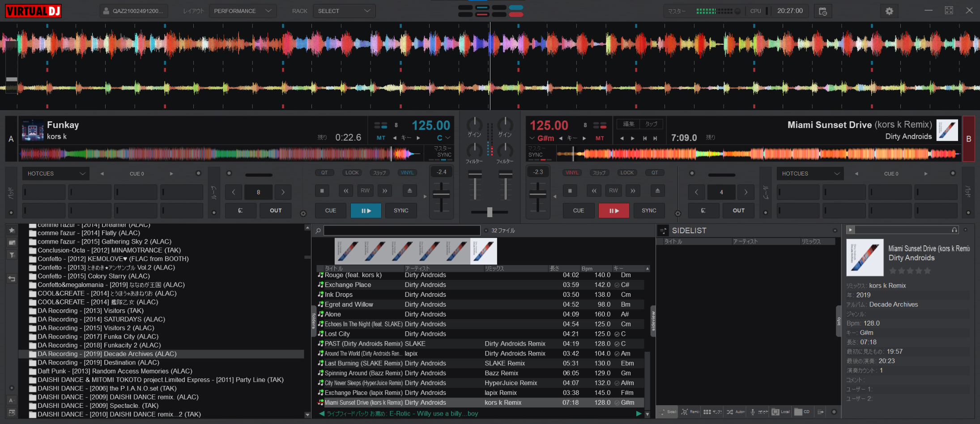Click SYNC button on deck A
The image size is (980, 424).
tap(401, 210)
